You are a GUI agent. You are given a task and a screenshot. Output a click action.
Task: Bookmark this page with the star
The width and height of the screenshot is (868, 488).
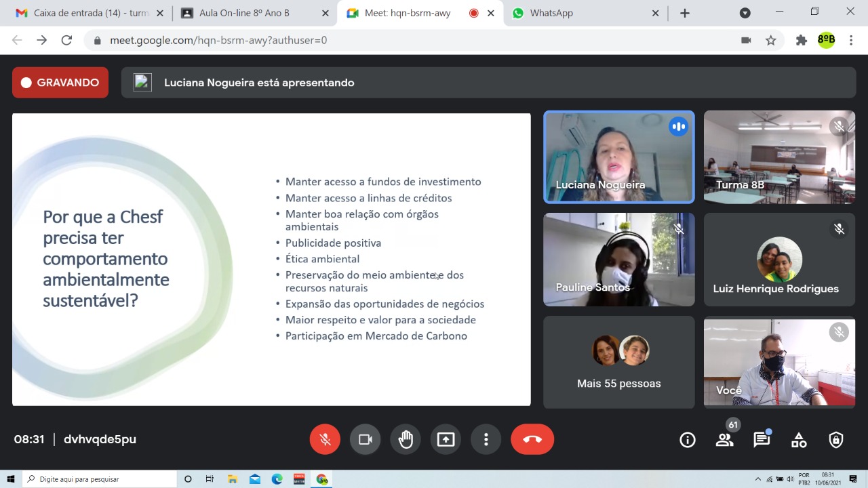771,41
